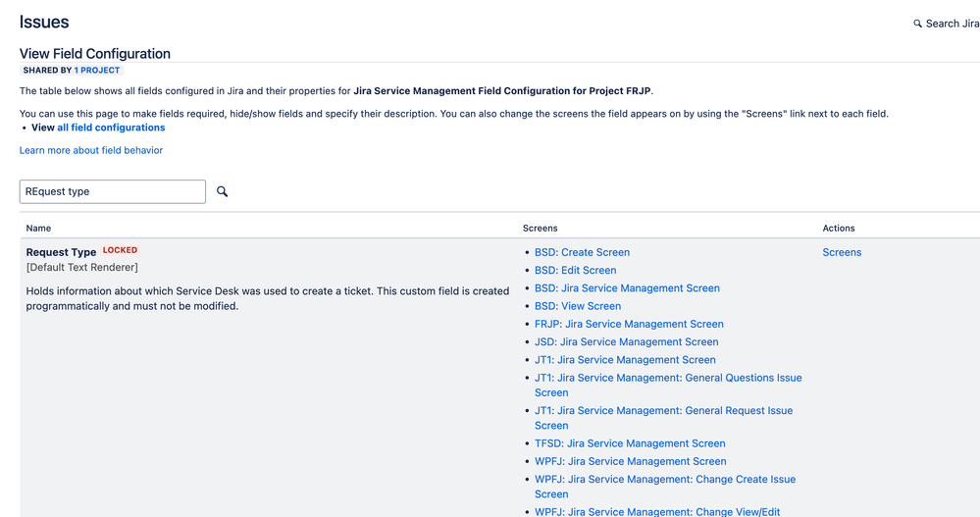The image size is (980, 517).
Task: Open 'WPFJ: Jira Service Management: Change View/Edit' link
Action: pyautogui.click(x=657, y=512)
